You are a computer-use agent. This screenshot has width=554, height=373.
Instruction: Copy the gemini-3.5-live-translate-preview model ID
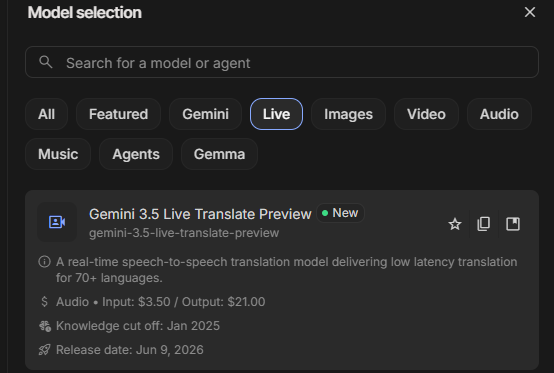point(484,224)
